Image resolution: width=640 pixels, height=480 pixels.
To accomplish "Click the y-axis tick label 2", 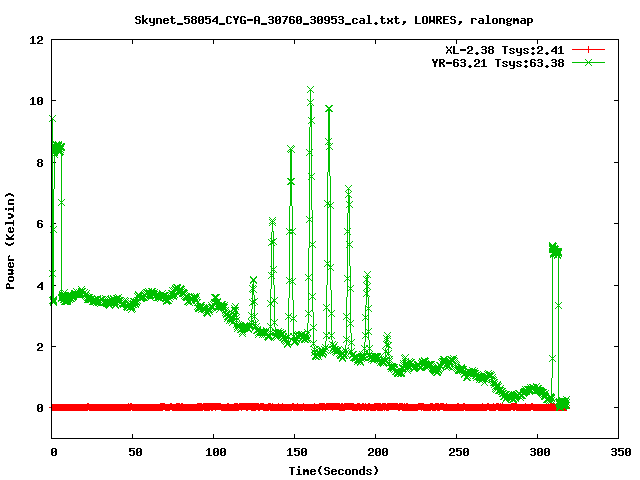I will click(x=40, y=347).
